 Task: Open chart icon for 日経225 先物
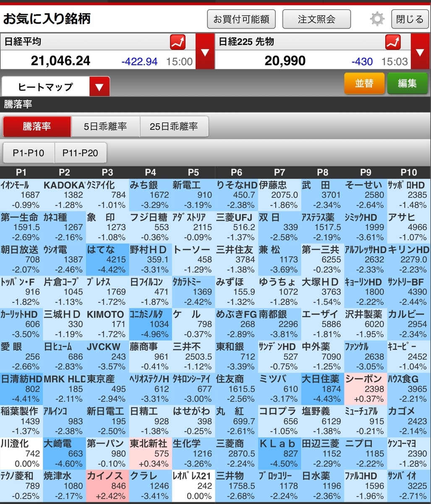point(393,42)
